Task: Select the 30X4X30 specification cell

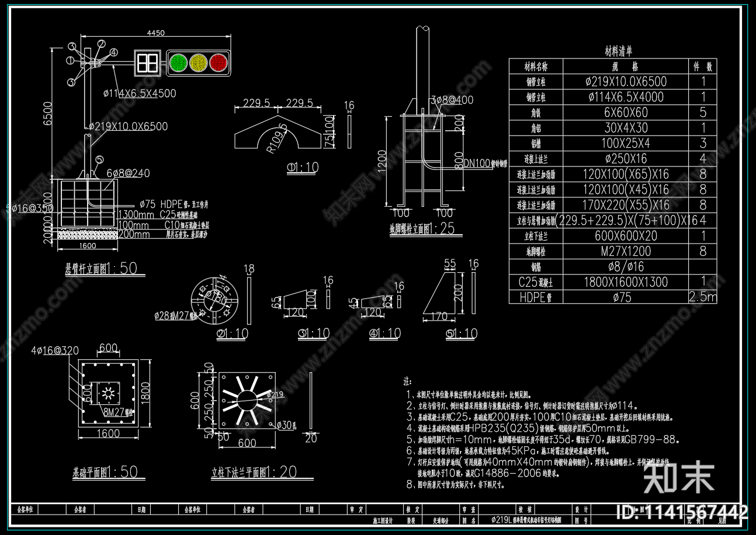Action: pos(626,128)
